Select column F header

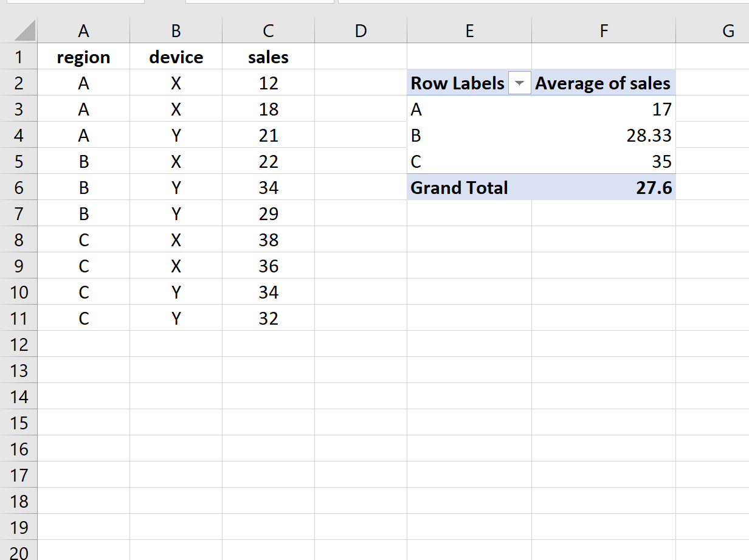pyautogui.click(x=603, y=30)
